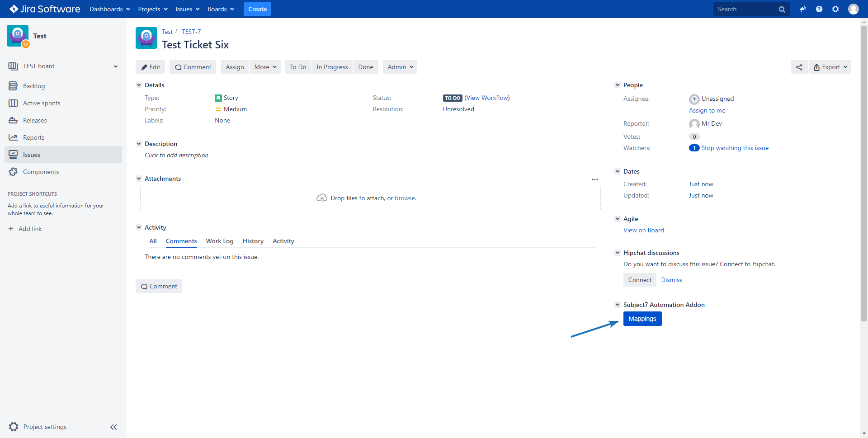Collapse the Details section
Screen dimensions: 868x438
139,85
